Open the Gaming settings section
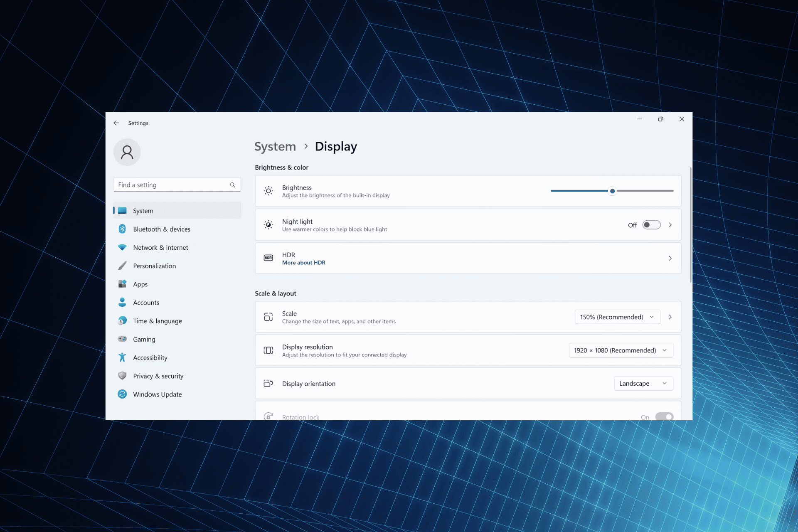Image resolution: width=798 pixels, height=532 pixels. coord(144,339)
